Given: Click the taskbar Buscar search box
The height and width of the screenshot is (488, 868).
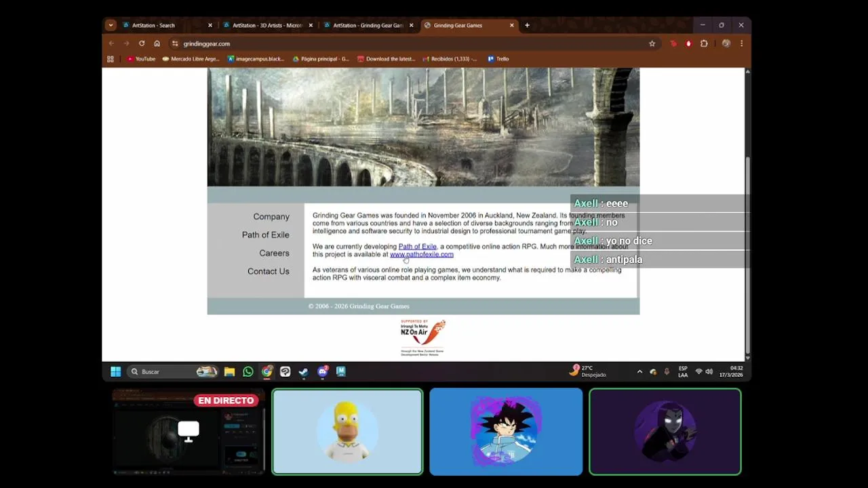Looking at the screenshot, I should [x=173, y=371].
